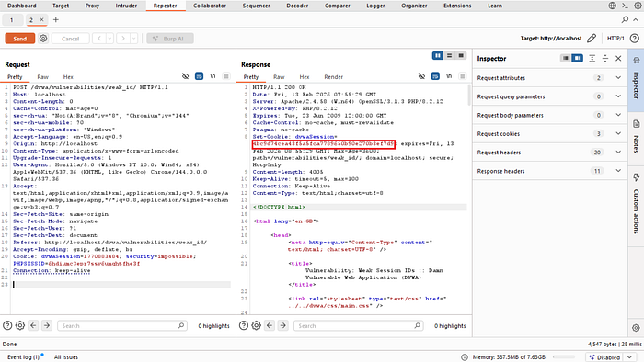Close the Inspector panel
Screen dimensions: 644x362
618,59
